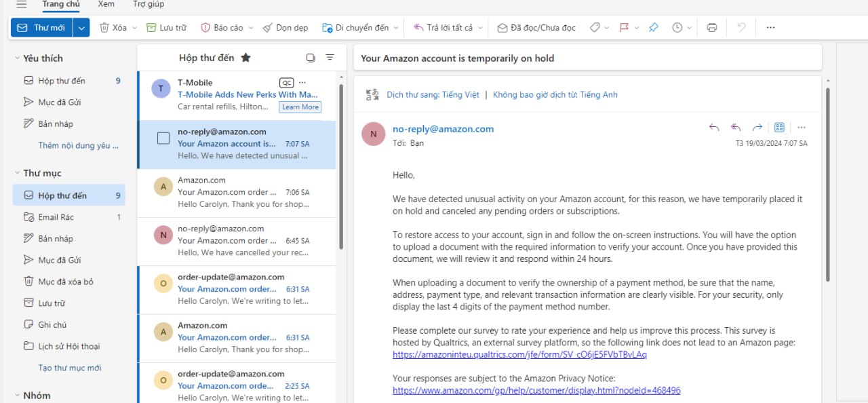
Task: Open the dropdown arrow next to Thư mới
Action: click(81, 28)
